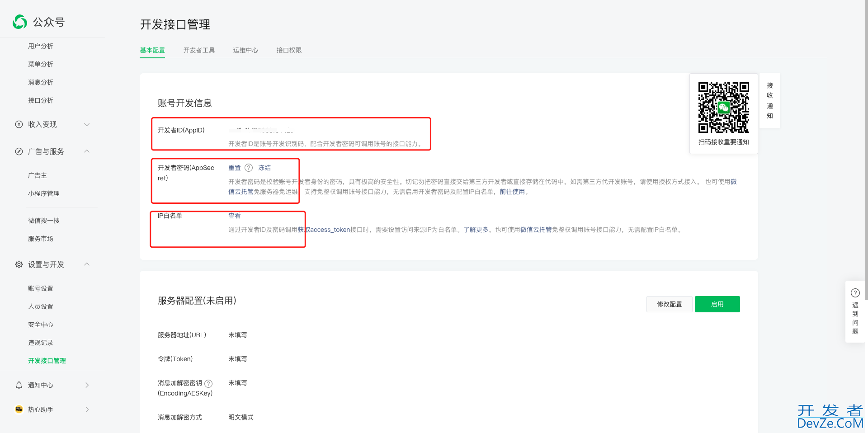This screenshot has width=868, height=433.
Task: Open 安全中心 in the sidebar
Action: [x=41, y=325]
